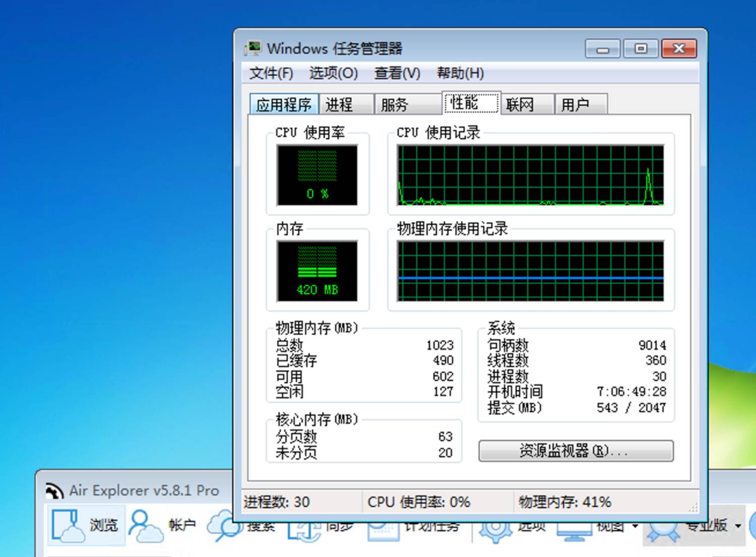This screenshot has width=756, height=557.
Task: Click the 分页数 value 63
Action: tap(446, 437)
